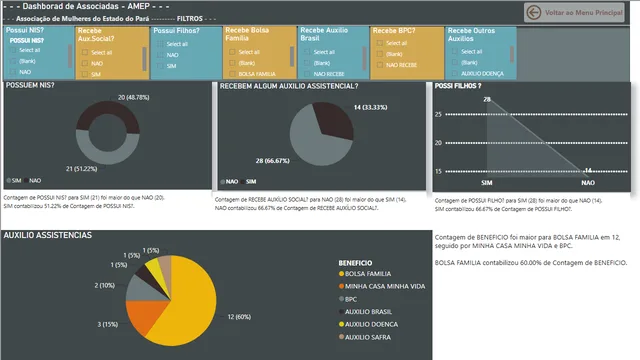Image resolution: width=640 pixels, height=360 pixels.
Task: Click AUXILIO BRASIL in the Beneficio legend
Action: pyautogui.click(x=365, y=312)
